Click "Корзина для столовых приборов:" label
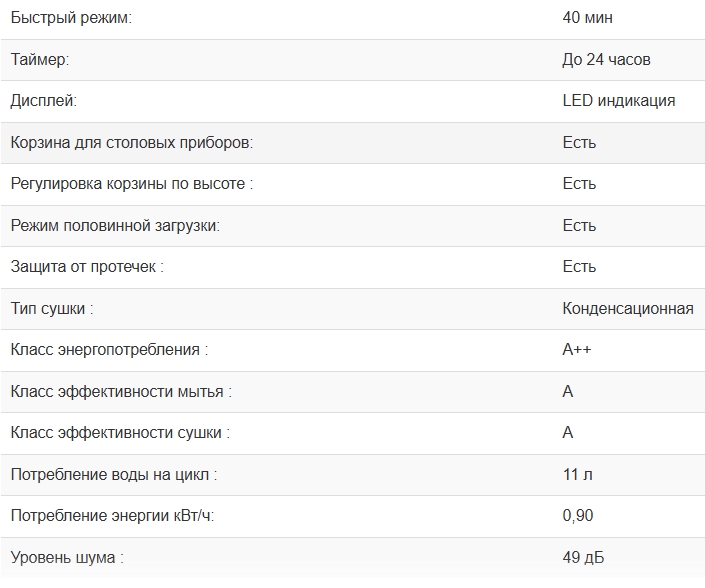The width and height of the screenshot is (705, 588). (x=132, y=143)
